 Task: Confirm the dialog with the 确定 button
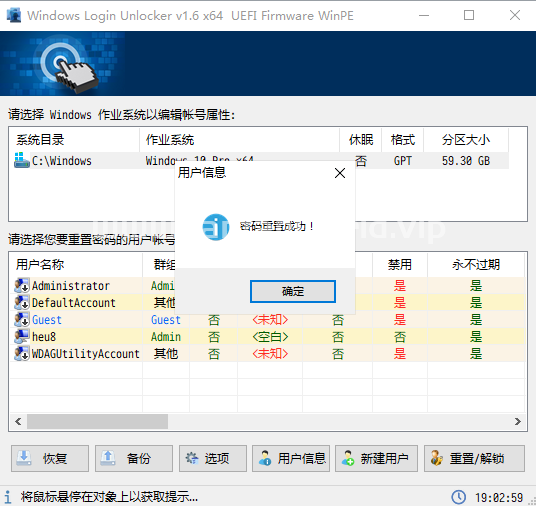[x=293, y=291]
